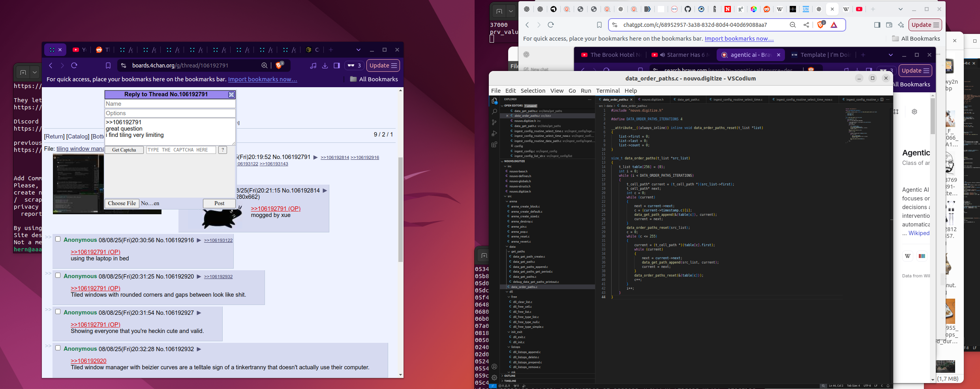Reload the 4chan thread page

point(74,65)
